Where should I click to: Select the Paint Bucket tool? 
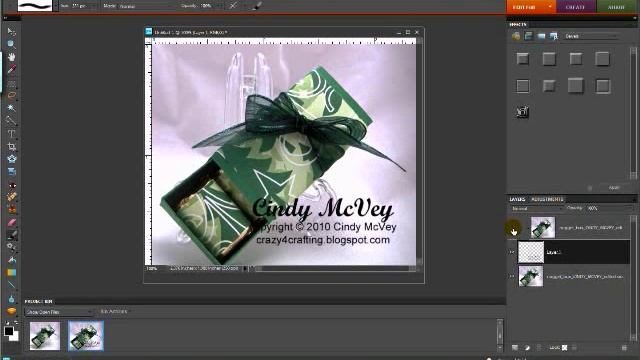11,260
